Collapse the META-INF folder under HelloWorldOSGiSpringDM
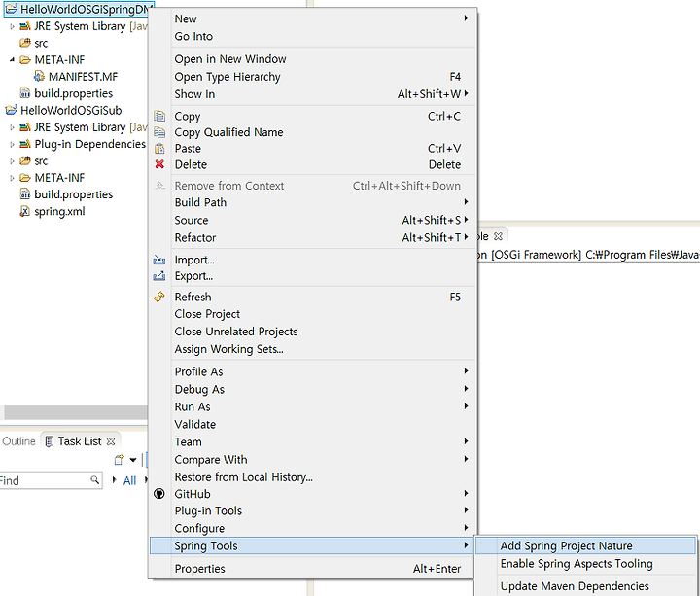The width and height of the screenshot is (700, 596). click(12, 60)
